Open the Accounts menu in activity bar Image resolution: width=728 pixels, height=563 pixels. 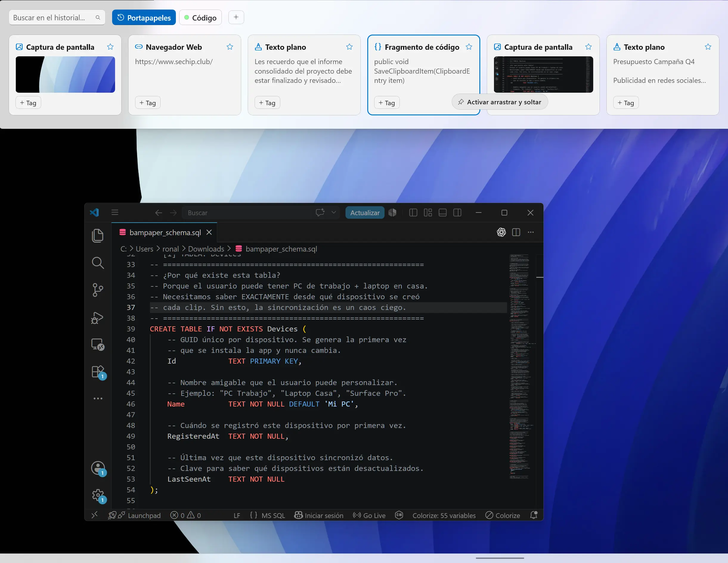(x=98, y=468)
